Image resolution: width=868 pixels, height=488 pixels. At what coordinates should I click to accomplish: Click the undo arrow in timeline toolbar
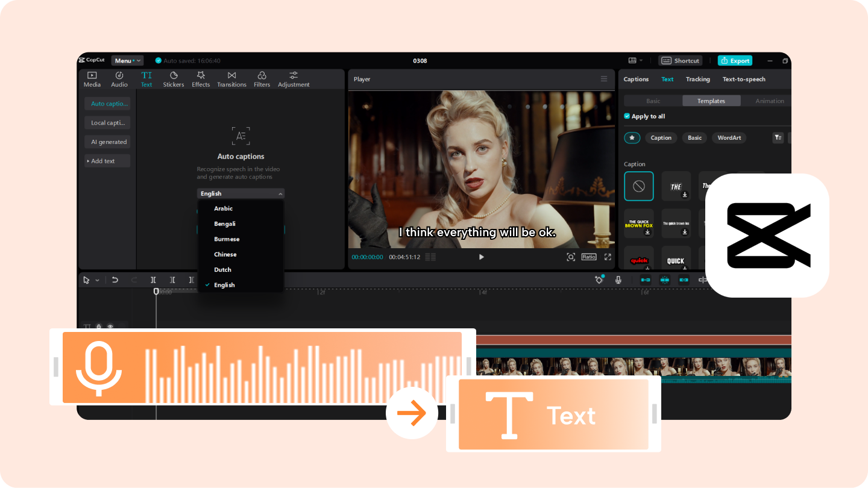(x=115, y=280)
